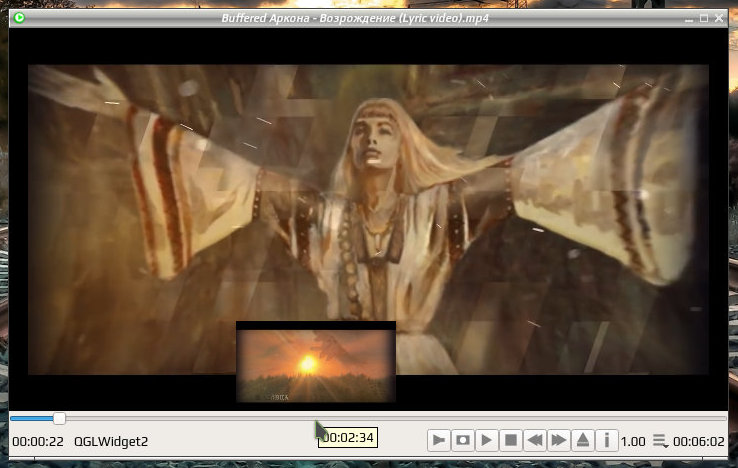Click the video record camera button
Viewport: 738px width, 468px height.
coord(438,441)
